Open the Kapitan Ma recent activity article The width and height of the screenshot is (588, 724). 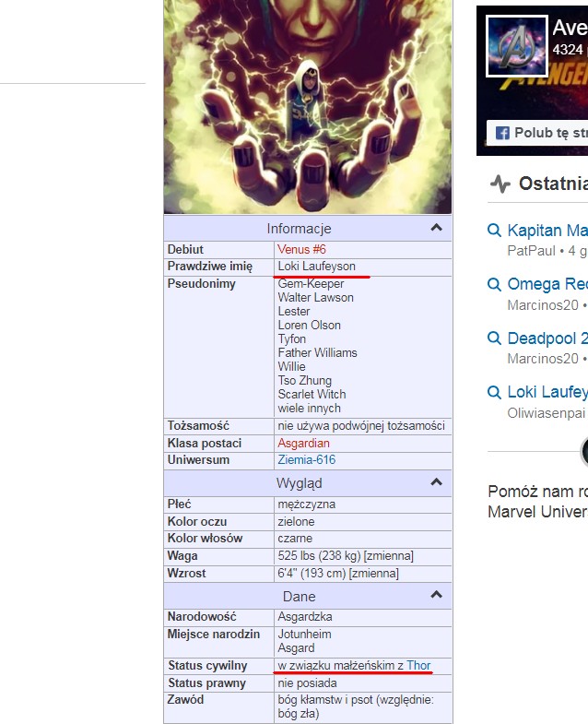[x=547, y=231]
